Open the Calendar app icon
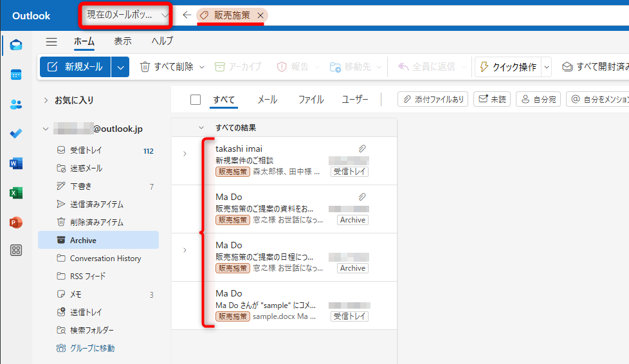Screen dimensions: 629x364 (x=16, y=75)
